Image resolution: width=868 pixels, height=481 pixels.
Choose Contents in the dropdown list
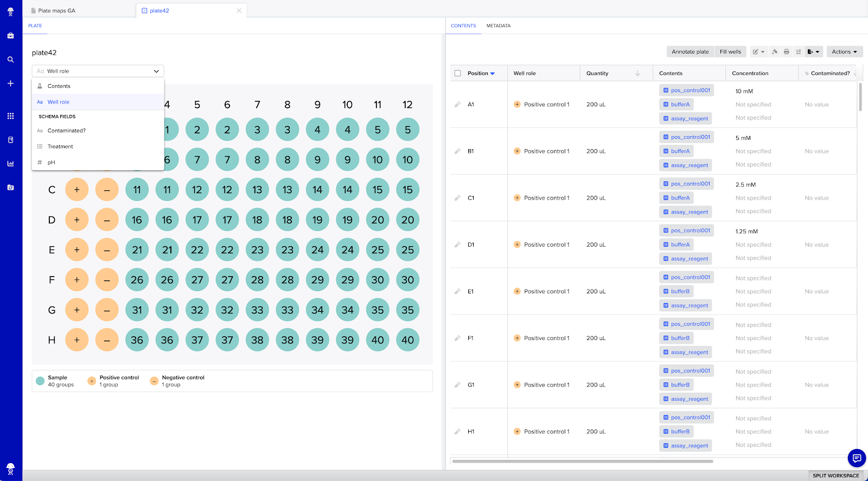tap(98, 86)
